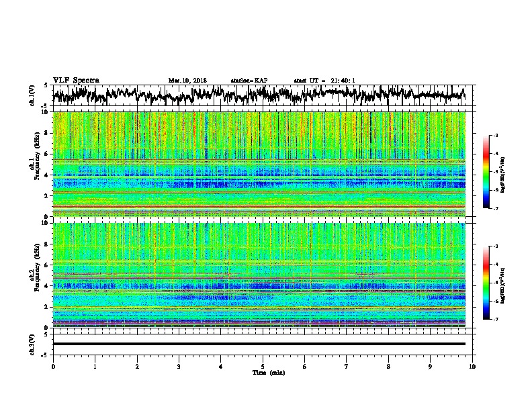Click time axis tick label "7"
532x411 pixels.
click(x=347, y=367)
